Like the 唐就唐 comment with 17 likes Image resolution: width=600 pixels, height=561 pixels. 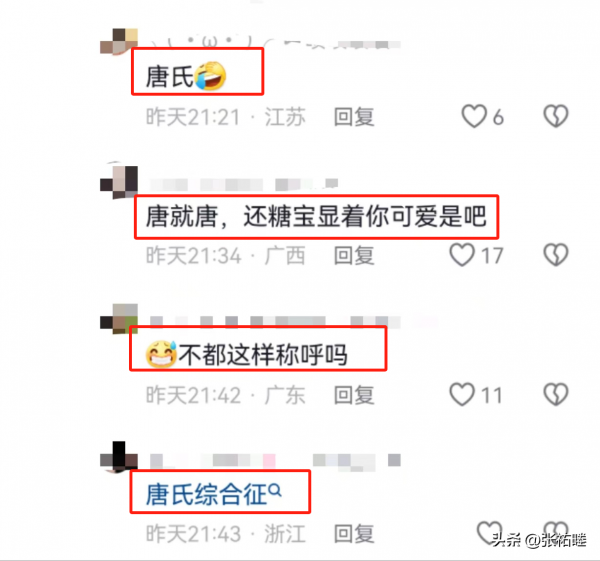462,255
